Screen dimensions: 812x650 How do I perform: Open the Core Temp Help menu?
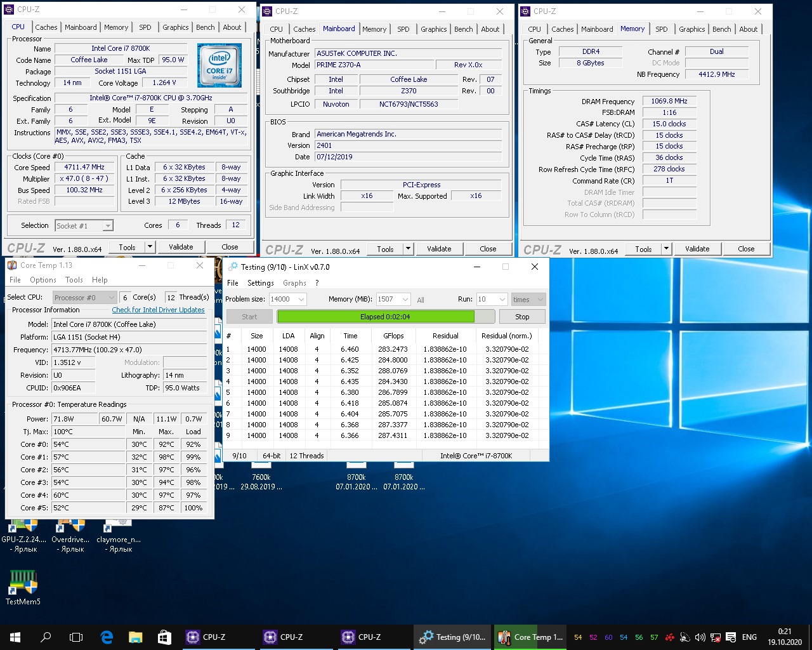tap(100, 280)
